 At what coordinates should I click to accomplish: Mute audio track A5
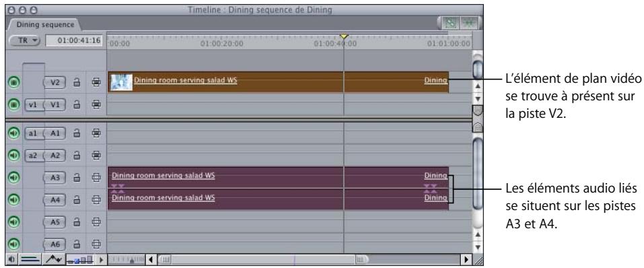tap(13, 222)
